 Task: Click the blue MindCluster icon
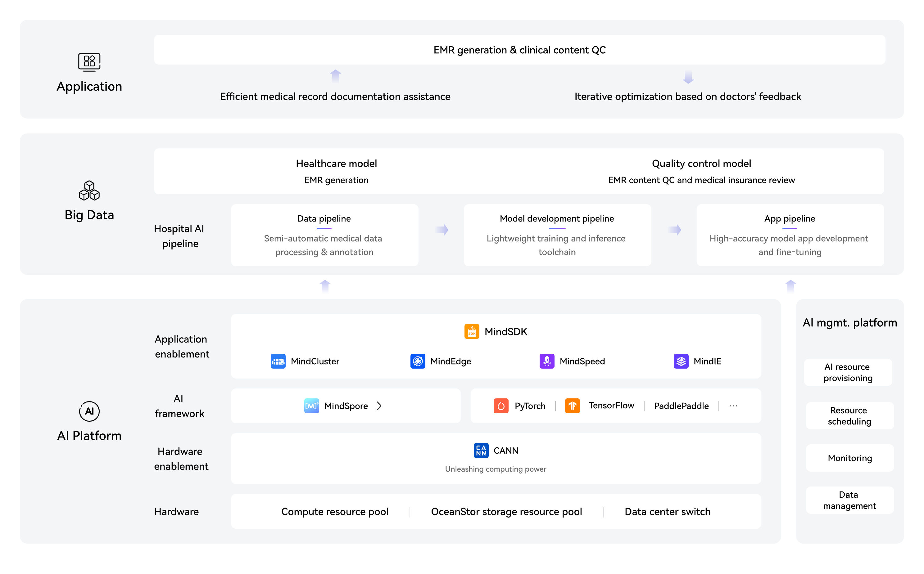pyautogui.click(x=278, y=361)
